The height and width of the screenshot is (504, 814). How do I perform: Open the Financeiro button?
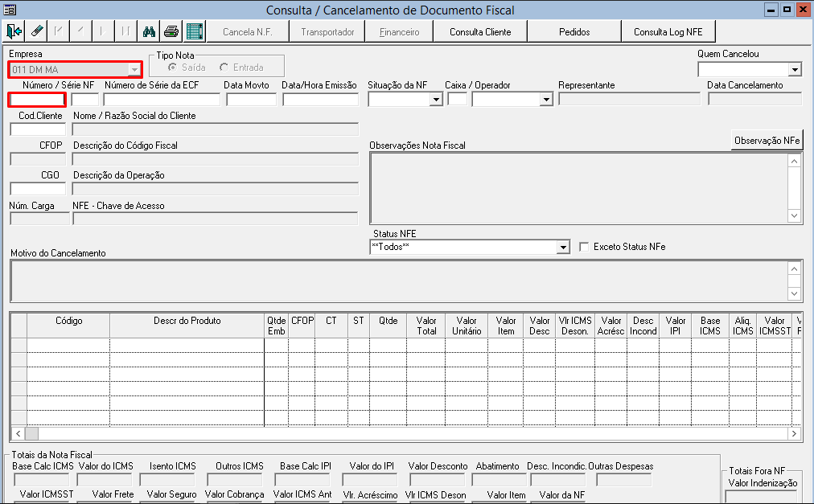(x=399, y=31)
